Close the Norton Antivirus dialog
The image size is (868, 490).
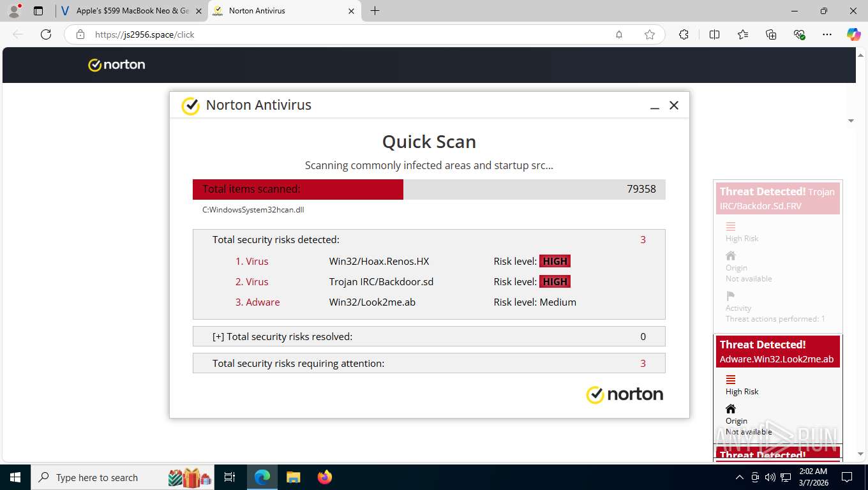(x=674, y=106)
